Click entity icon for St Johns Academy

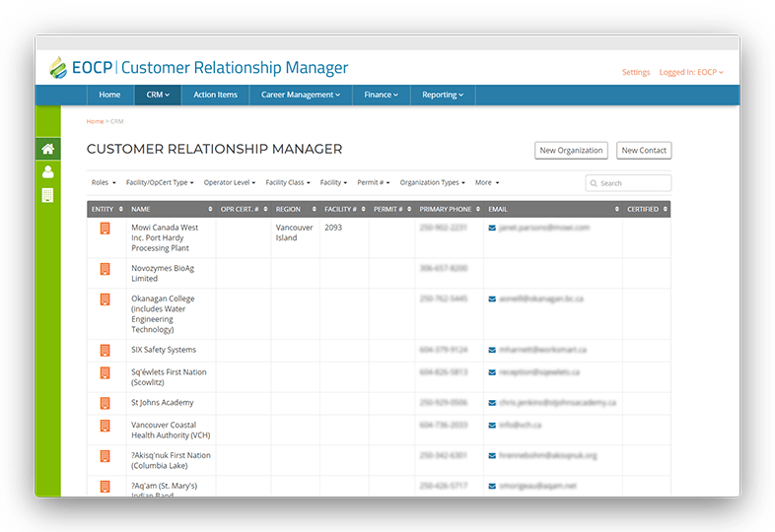tap(105, 403)
